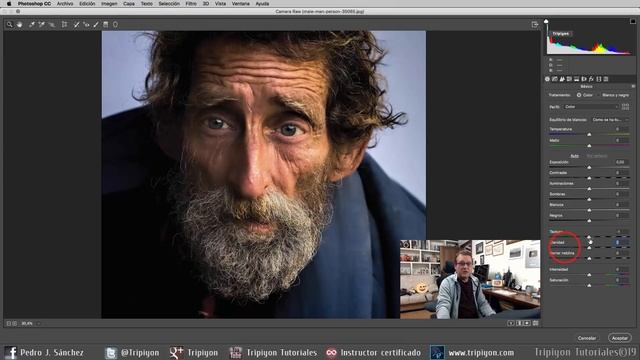Click the Matiz slider handle
This screenshot has height=360, width=640.
(x=589, y=146)
